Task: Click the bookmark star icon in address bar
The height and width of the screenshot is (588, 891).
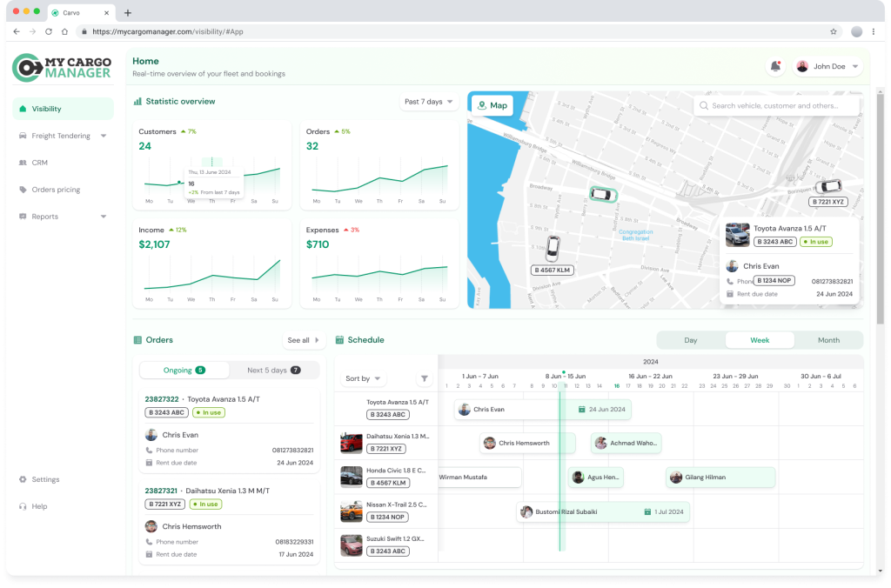Action: click(x=833, y=31)
